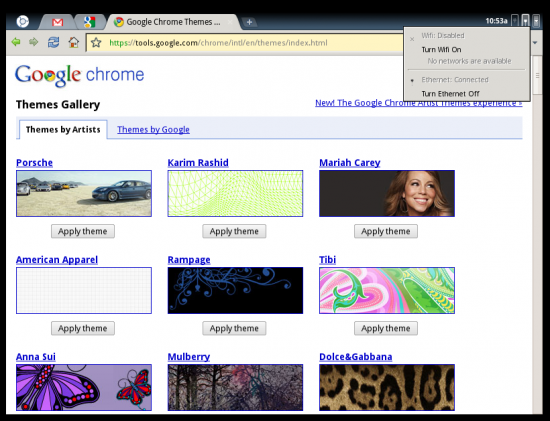Click the Themes Gallery heading
The image size is (550, 421).
(x=58, y=105)
